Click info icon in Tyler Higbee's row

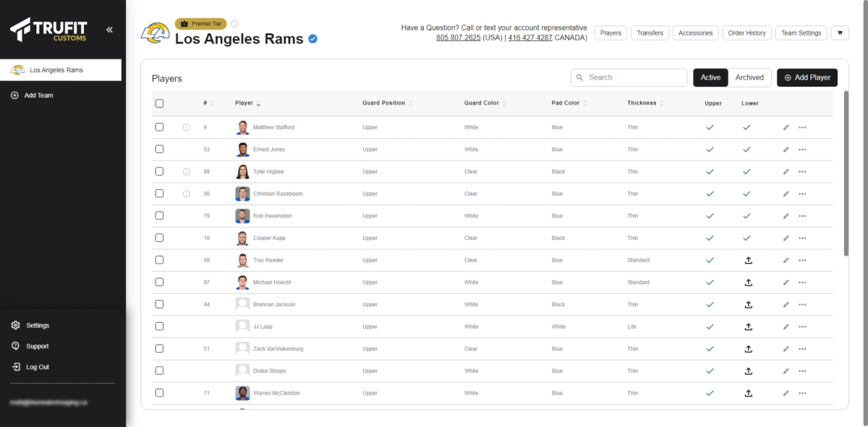tap(186, 172)
